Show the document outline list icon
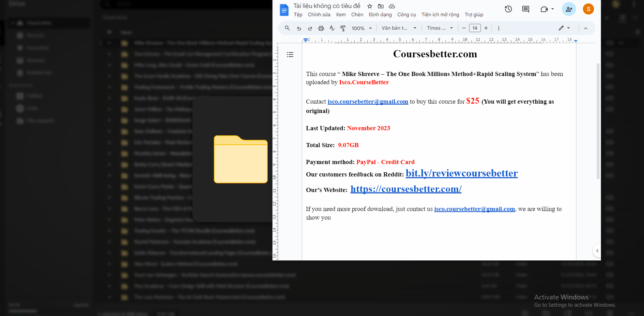The width and height of the screenshot is (644, 316). 290,55
